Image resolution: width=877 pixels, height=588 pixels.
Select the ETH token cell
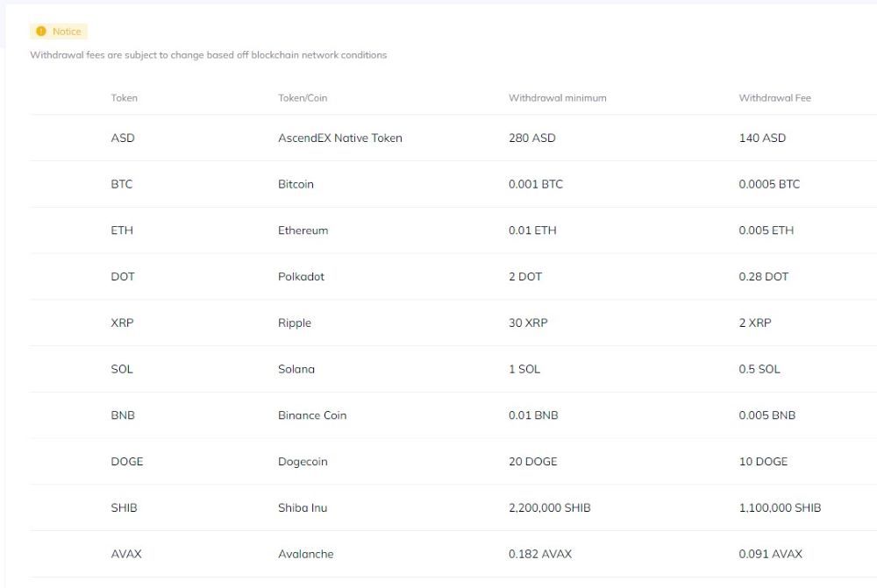122,230
